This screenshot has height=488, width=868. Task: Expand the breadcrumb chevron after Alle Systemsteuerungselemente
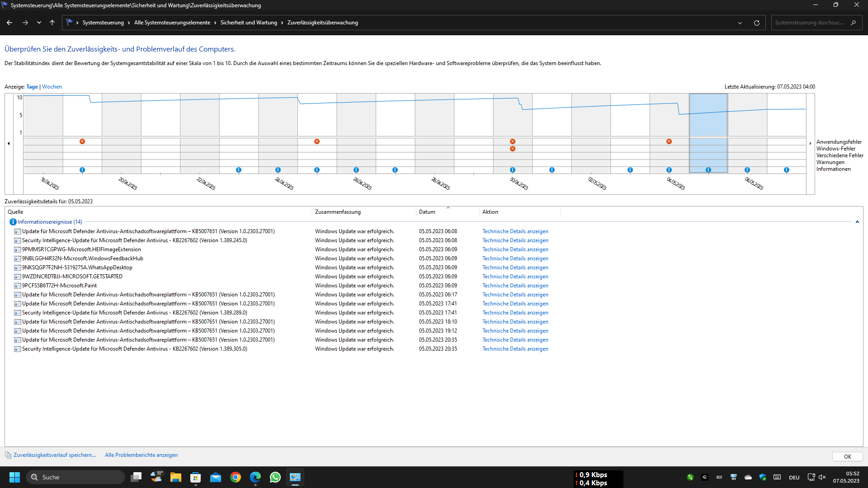point(215,23)
